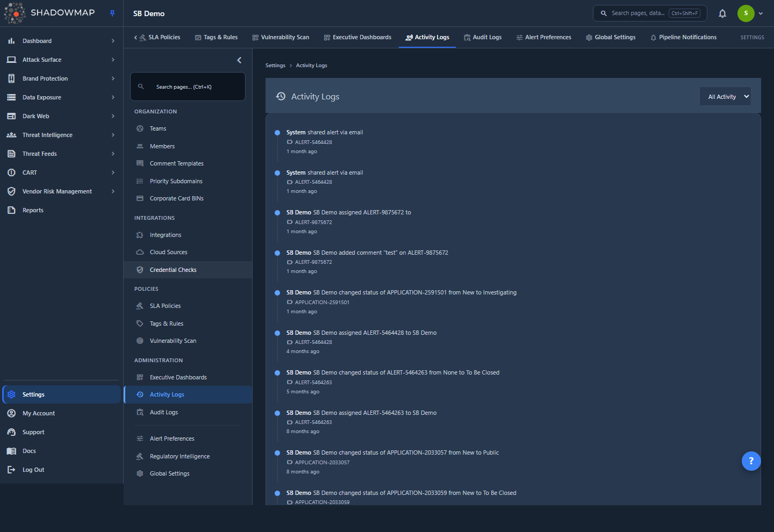
Task: Click the Cloud Sources cloud icon
Action: [140, 252]
